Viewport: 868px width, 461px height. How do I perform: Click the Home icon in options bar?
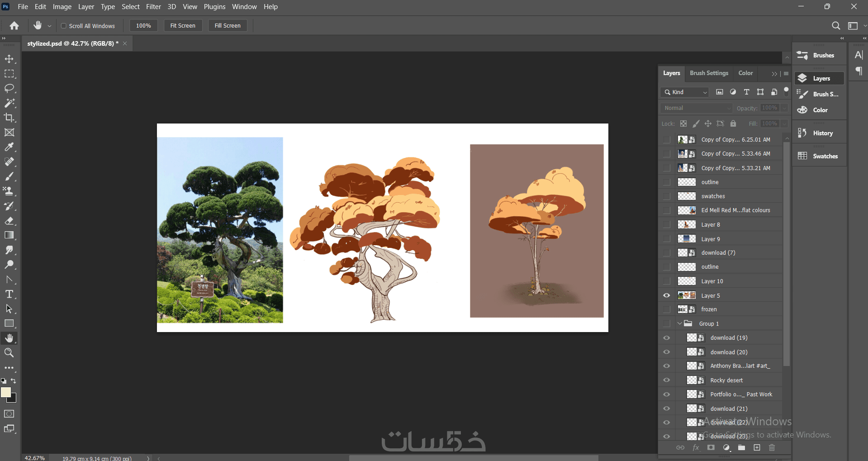click(x=14, y=26)
